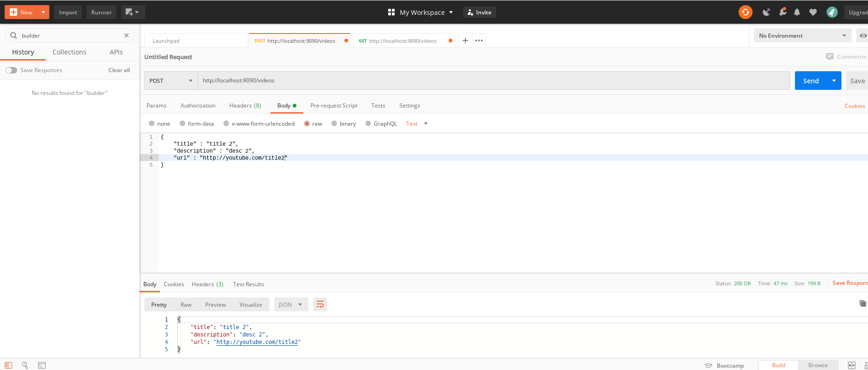Viewport: 868px width, 370px height.
Task: Click the orange sync icon
Action: click(745, 13)
